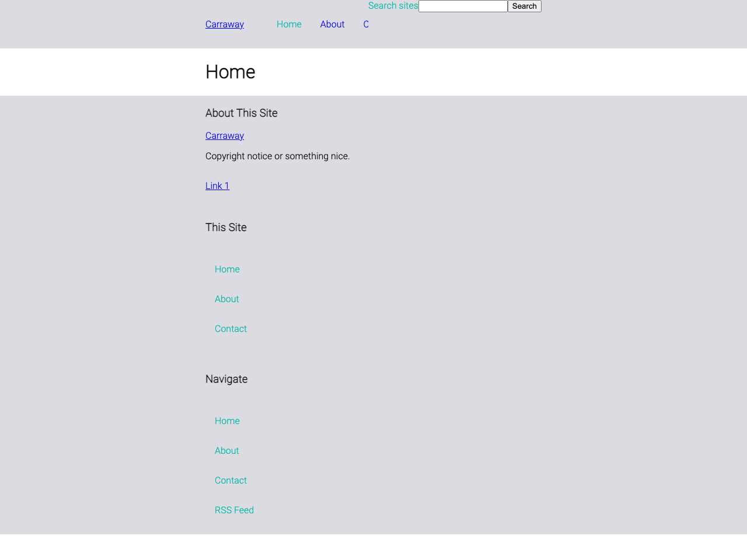This screenshot has width=747, height=560.
Task: Open the Carraway link under About This Site
Action: point(225,136)
